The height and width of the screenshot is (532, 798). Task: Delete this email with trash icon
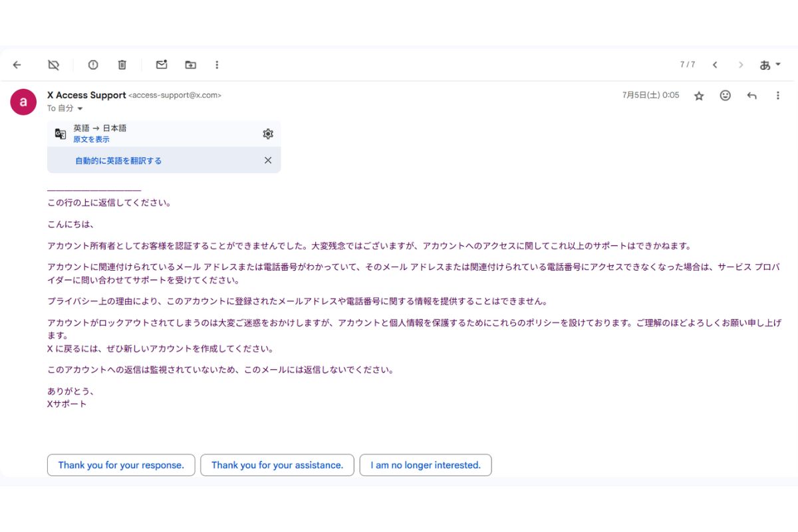click(122, 65)
